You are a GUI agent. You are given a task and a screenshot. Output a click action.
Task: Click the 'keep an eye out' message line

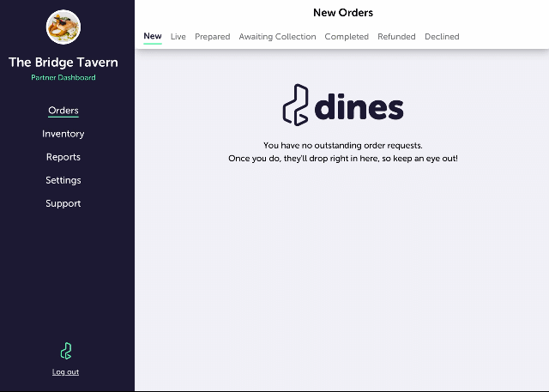click(343, 158)
